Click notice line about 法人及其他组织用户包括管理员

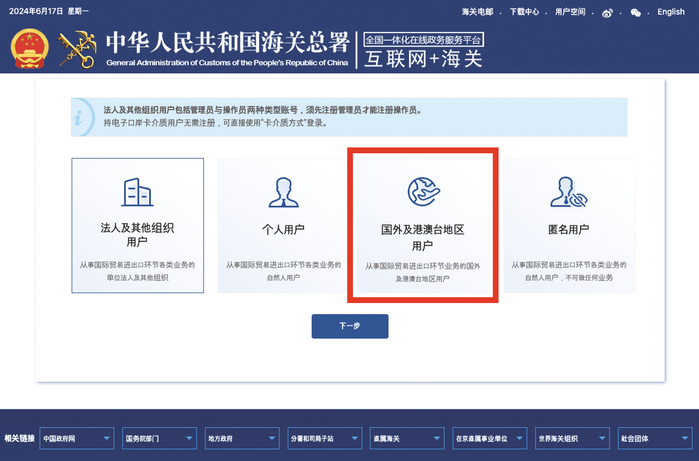point(263,110)
